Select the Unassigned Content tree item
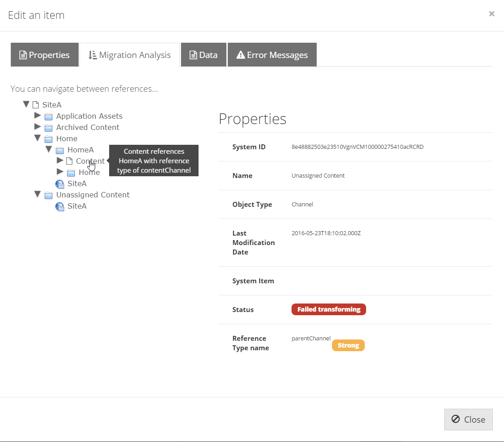Image resolution: width=504 pixels, height=442 pixels. click(x=93, y=195)
